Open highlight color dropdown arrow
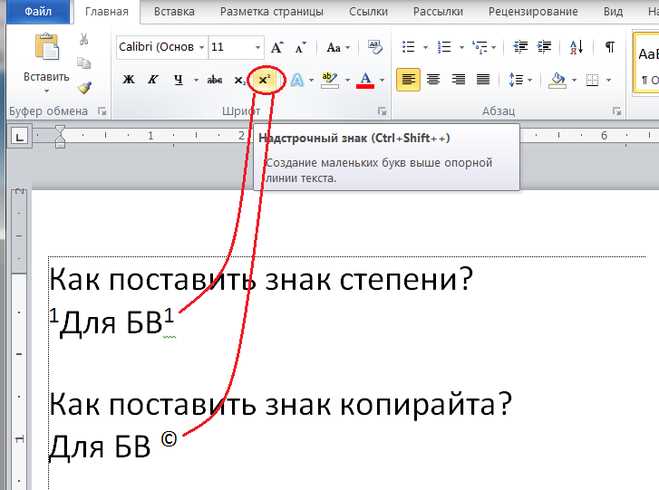This screenshot has height=490, width=659. 348,80
